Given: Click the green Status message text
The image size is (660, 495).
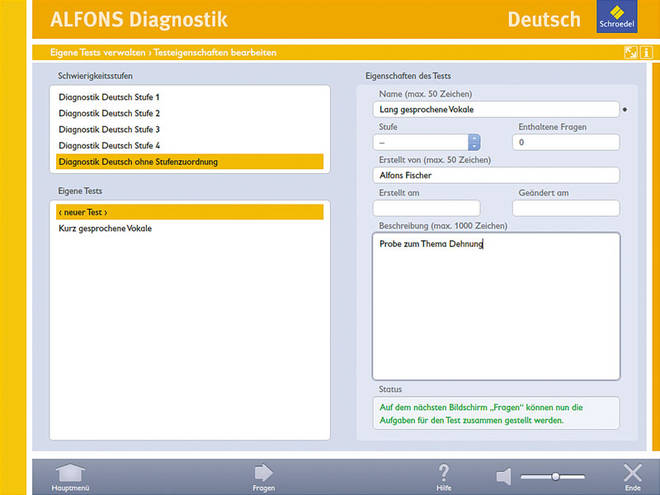Looking at the screenshot, I should [481, 414].
